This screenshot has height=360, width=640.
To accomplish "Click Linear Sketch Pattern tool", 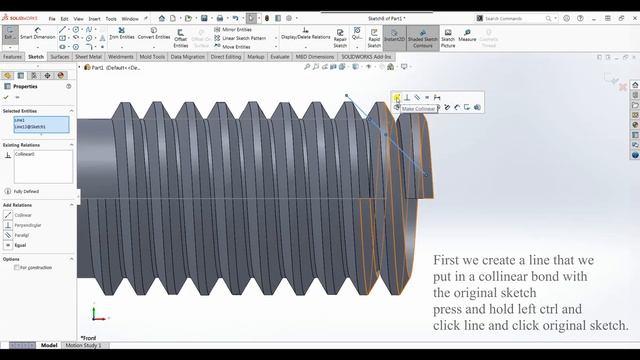I will click(x=240, y=38).
